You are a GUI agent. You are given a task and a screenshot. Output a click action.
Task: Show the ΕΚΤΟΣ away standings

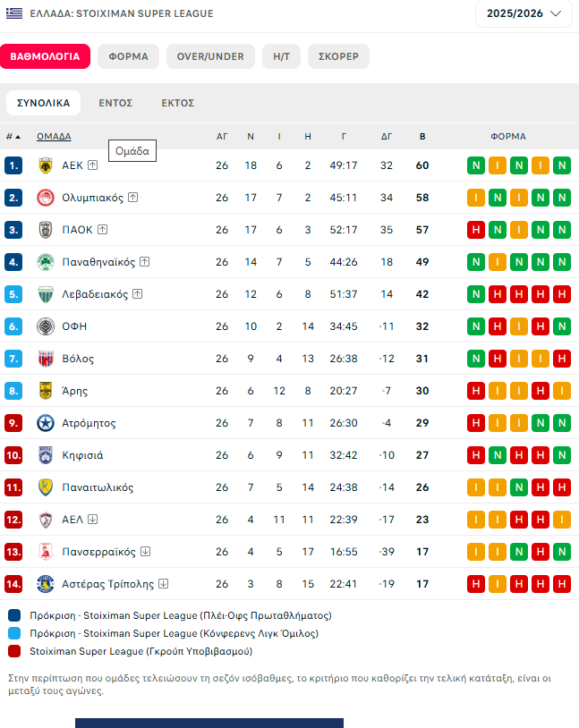177,103
